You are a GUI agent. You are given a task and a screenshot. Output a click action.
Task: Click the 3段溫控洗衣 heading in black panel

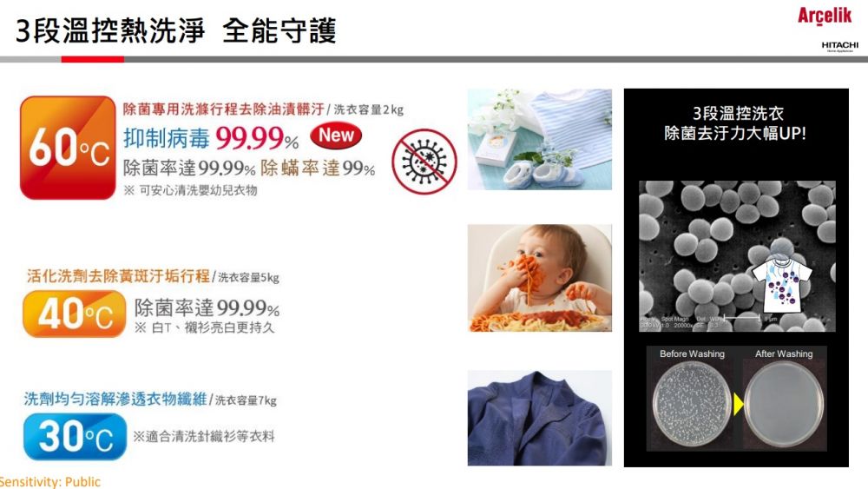coord(738,114)
